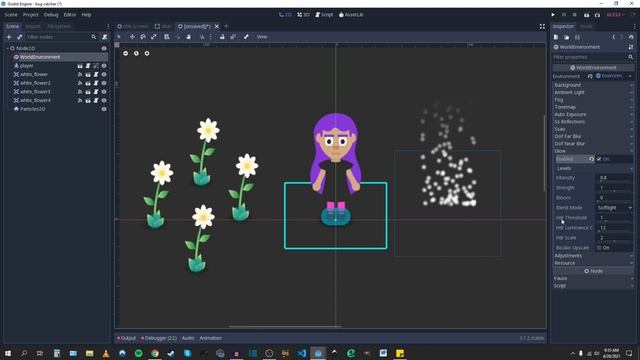This screenshot has height=360, width=640.
Task: Expand the Tonemap section
Action: tap(593, 107)
